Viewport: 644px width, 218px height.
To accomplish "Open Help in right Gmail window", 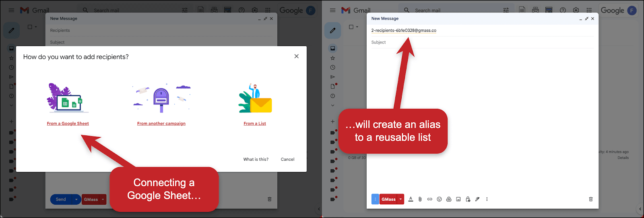I will tap(563, 10).
